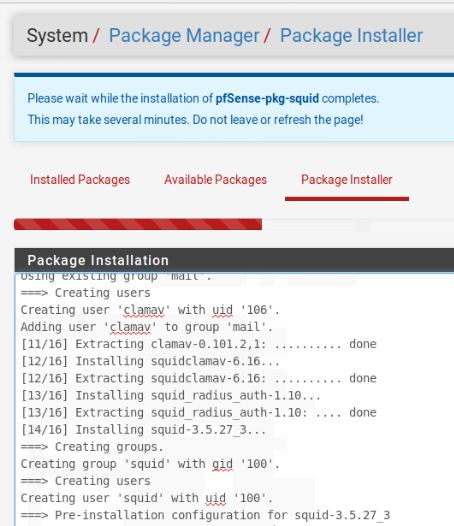This screenshot has height=526, width=454.
Task: Click the Adding user 'clamav' to group line
Action: click(x=147, y=327)
